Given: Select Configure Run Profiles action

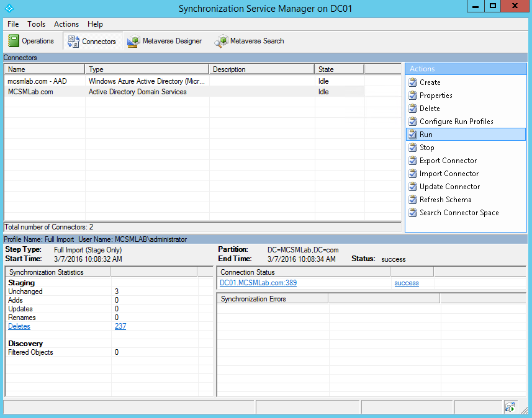Looking at the screenshot, I should [x=456, y=122].
